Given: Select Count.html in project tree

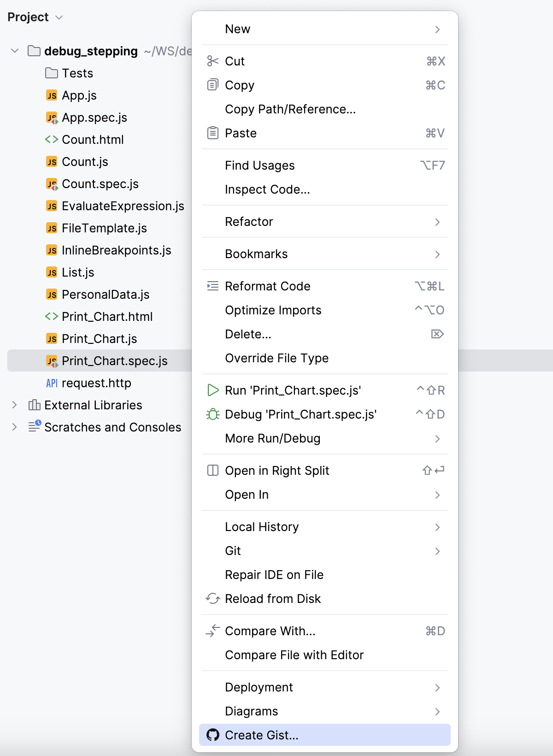Looking at the screenshot, I should coord(93,140).
